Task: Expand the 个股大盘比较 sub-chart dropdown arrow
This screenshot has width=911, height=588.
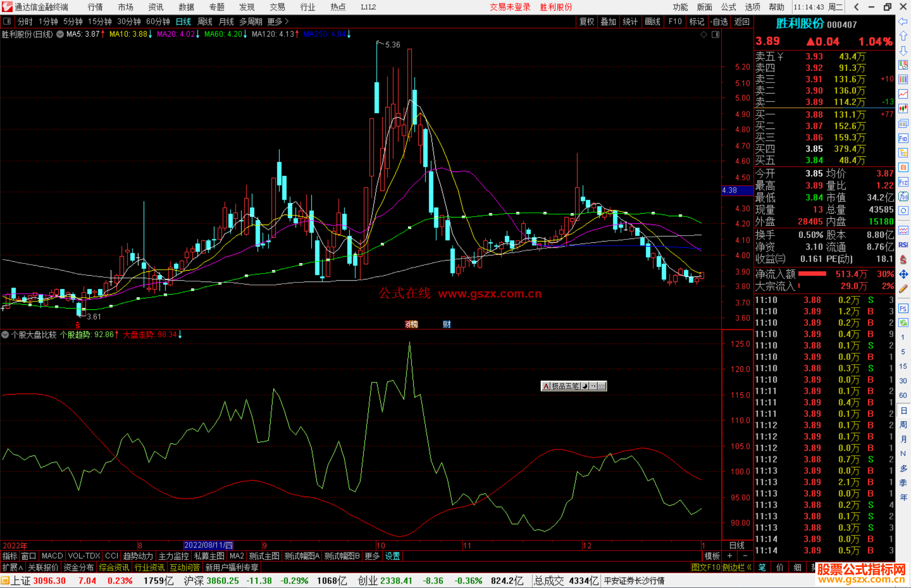Action: click(5, 335)
